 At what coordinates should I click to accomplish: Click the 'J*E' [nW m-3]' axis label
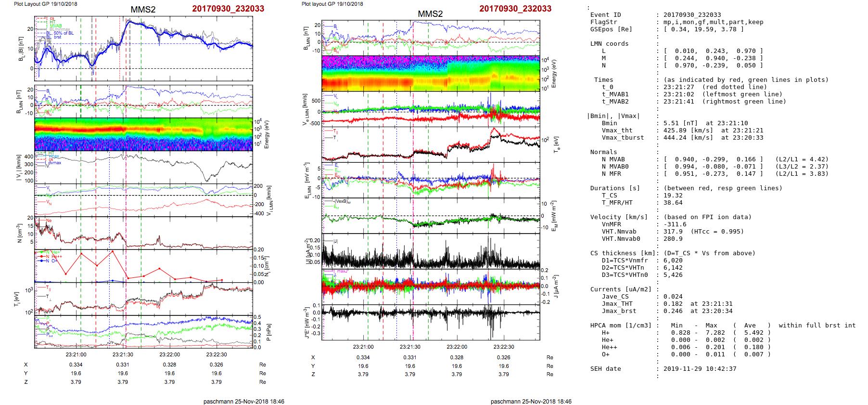[x=306, y=323]
